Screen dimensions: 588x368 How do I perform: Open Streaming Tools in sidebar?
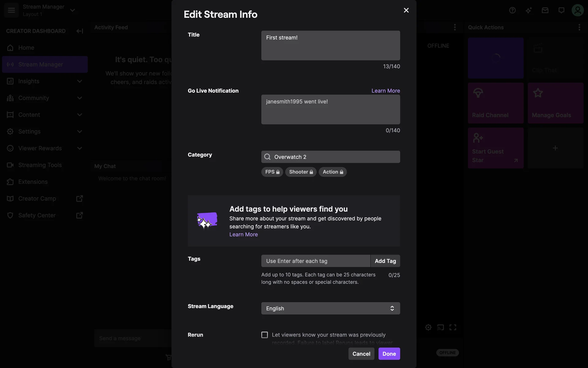click(x=40, y=165)
